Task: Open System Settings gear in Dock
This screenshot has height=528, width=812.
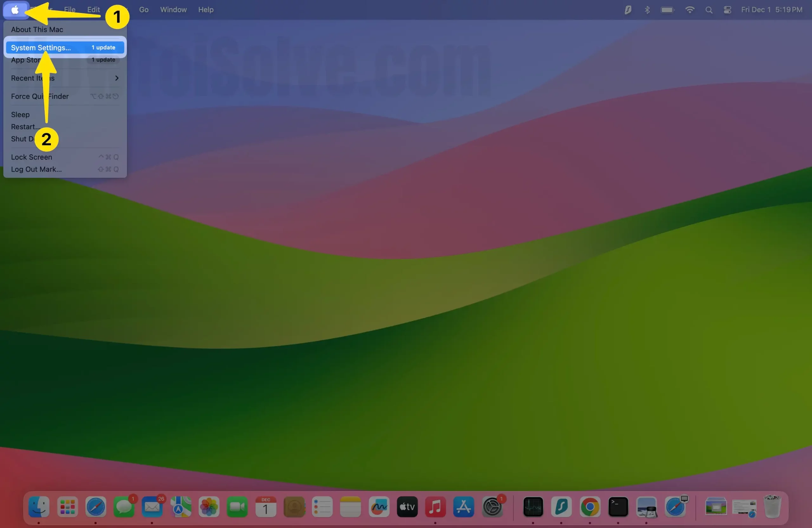Action: [x=492, y=507]
